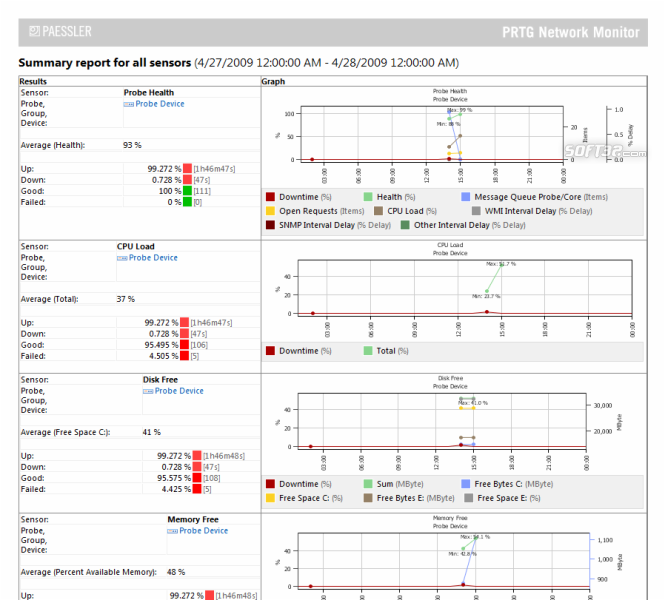Viewport: 665px width, 600px height.
Task: Open Probe Device link under Disk Free sensor
Action: [179, 391]
